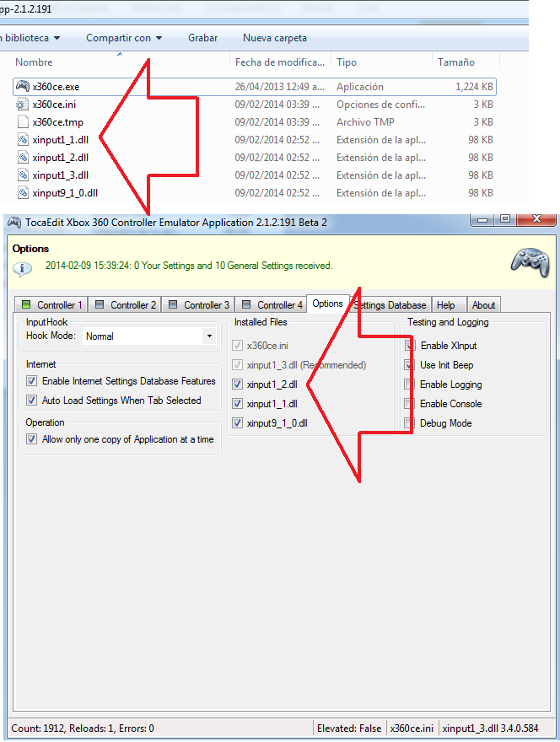Select the Options tab
Viewport: 560px width, 742px height.
point(327,304)
